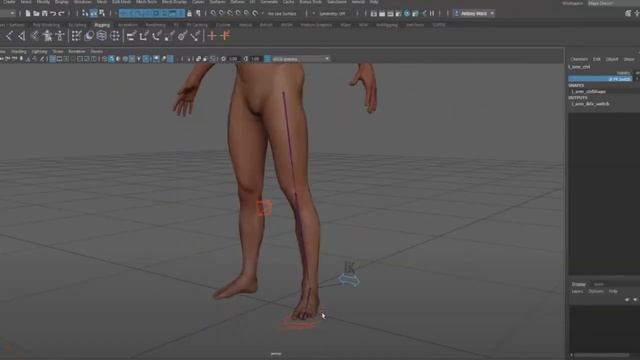Click the Scale Constraint shelf icon
The height and width of the screenshot is (360, 640).
pos(170,36)
